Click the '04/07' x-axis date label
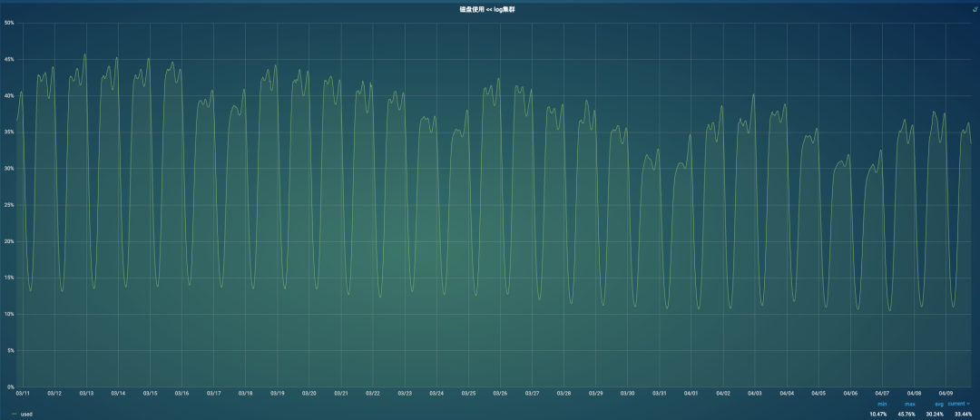 tap(882, 393)
